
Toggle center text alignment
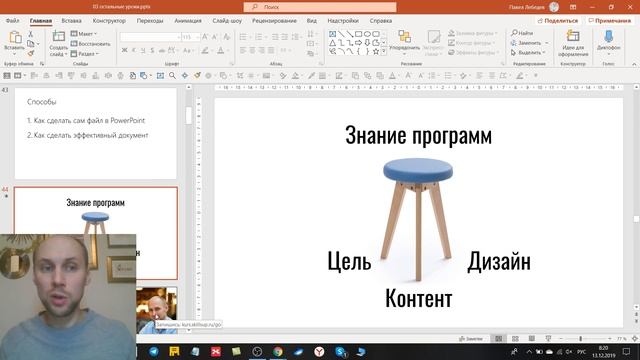252,50
